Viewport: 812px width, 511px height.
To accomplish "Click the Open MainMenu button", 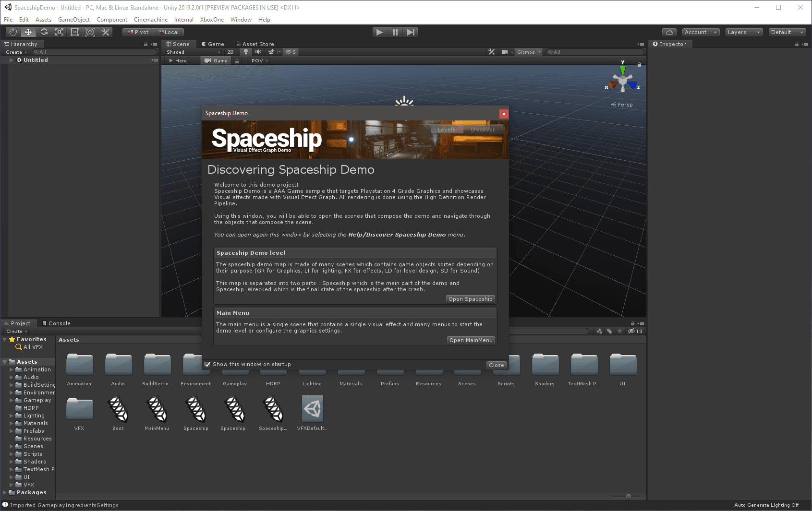I will tap(471, 340).
